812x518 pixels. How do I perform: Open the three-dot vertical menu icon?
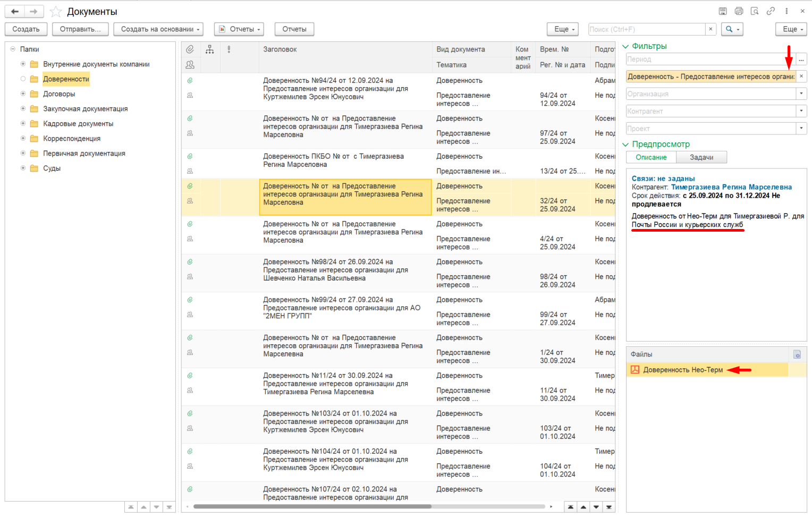786,11
